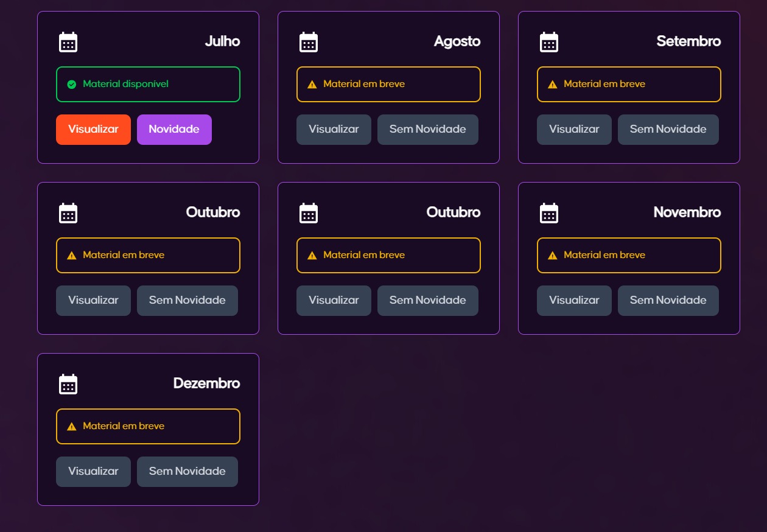767x532 pixels.
Task: Click Sem Novidade on the Setembro card
Action: [668, 130]
